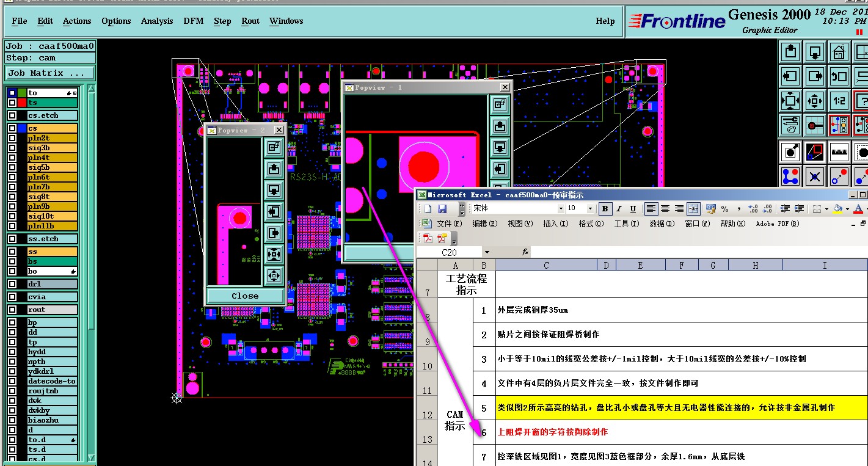Click the ruler measure tool icon

pos(839,151)
